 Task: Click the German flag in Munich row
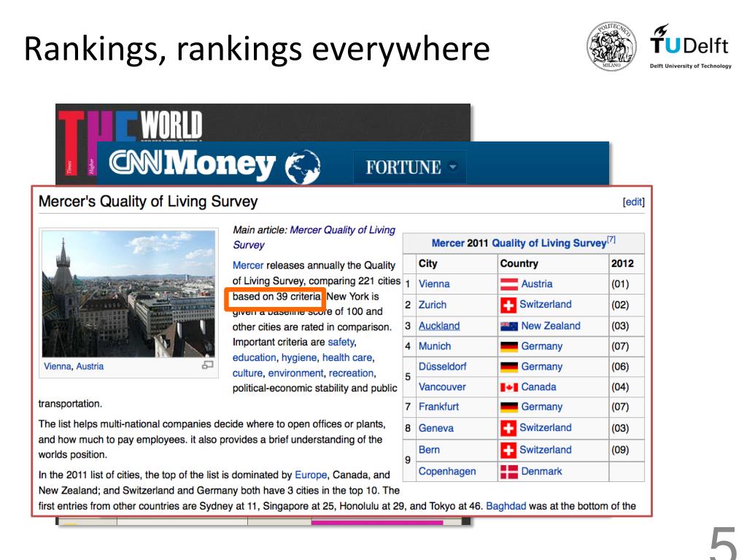point(509,346)
